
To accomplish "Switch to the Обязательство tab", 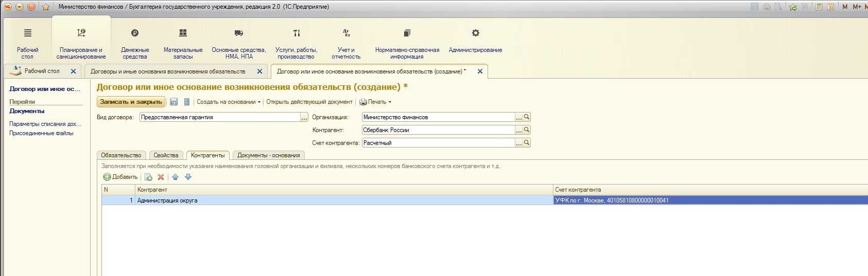I will coord(121,155).
